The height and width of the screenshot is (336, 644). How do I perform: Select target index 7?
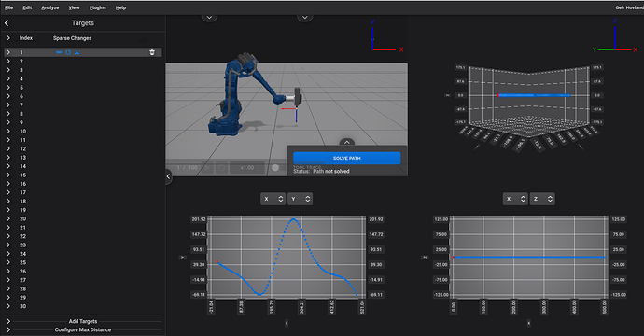pyautogui.click(x=21, y=105)
